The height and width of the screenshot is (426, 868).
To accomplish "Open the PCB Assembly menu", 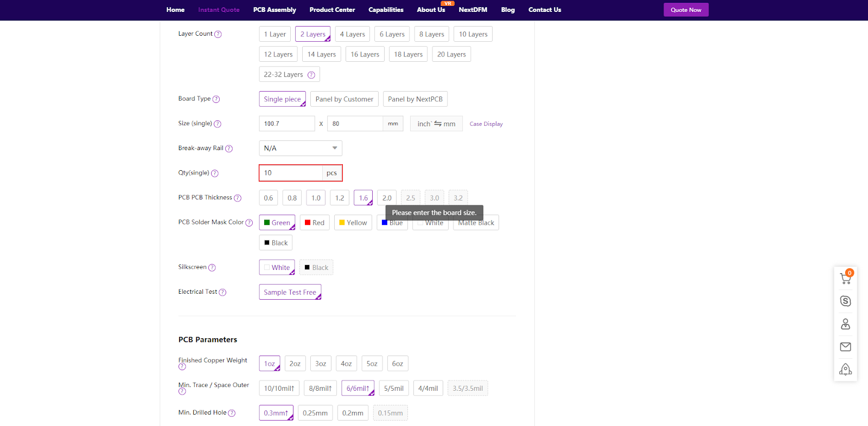I will point(275,10).
